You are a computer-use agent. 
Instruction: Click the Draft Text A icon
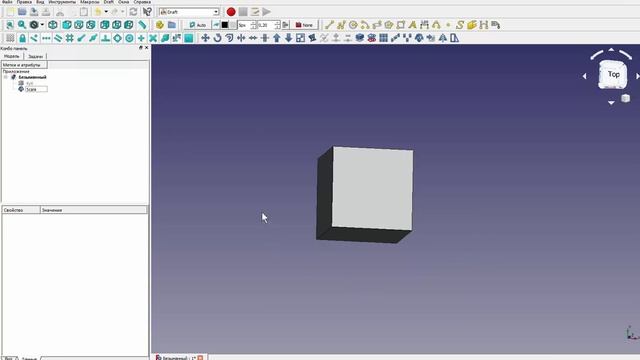click(x=413, y=25)
